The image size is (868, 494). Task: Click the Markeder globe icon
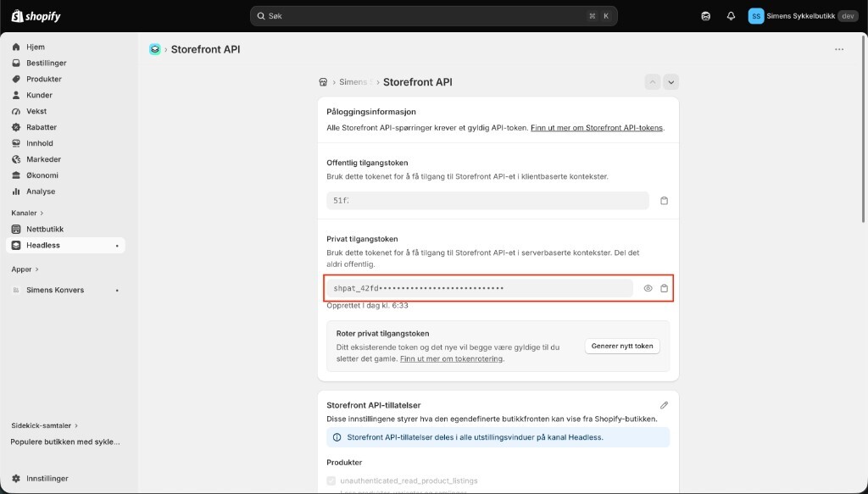click(16, 159)
